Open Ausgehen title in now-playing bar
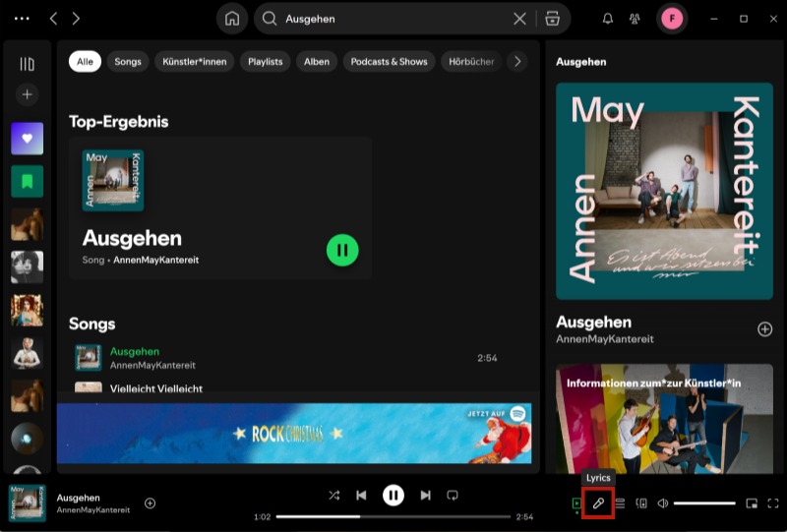The height and width of the screenshot is (532, 787). coord(79,498)
